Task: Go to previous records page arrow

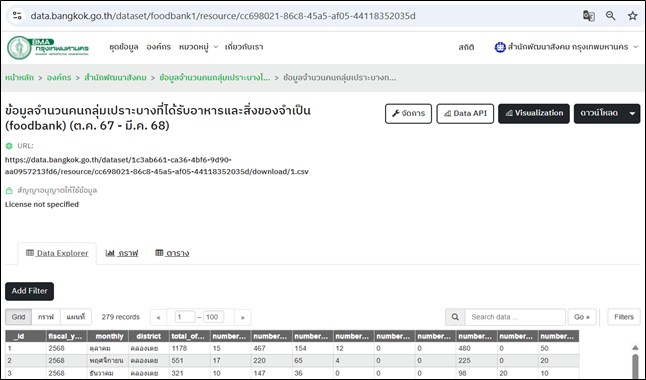Action: click(x=158, y=317)
